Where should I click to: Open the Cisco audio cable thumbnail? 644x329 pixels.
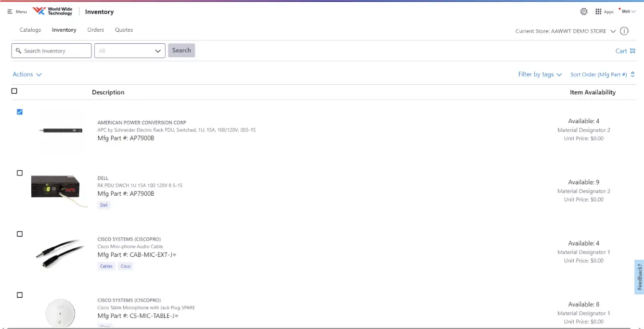(61, 254)
